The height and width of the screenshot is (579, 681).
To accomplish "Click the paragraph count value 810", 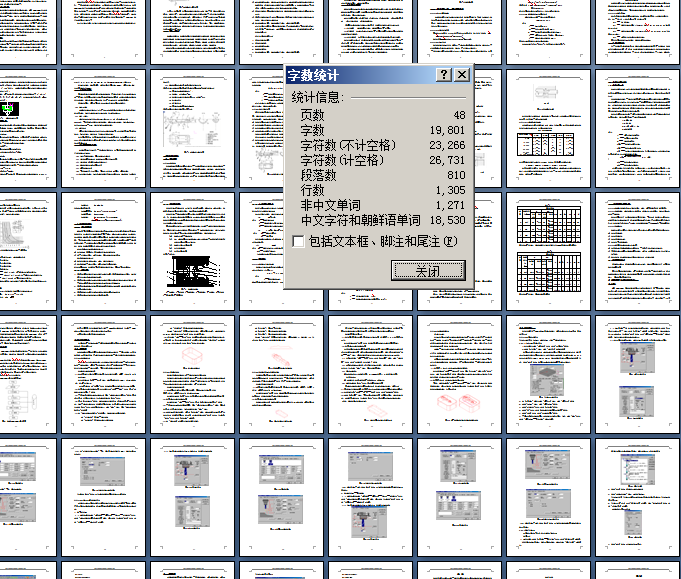I will 456,175.
